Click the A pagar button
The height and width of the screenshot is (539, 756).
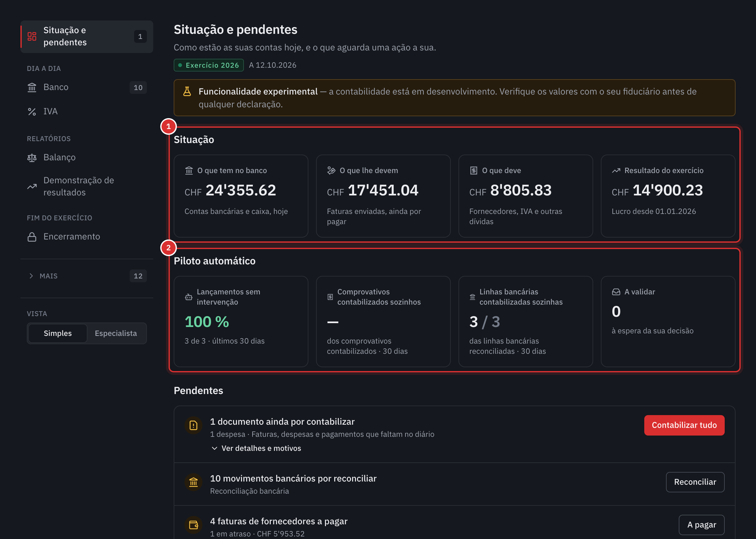click(702, 525)
